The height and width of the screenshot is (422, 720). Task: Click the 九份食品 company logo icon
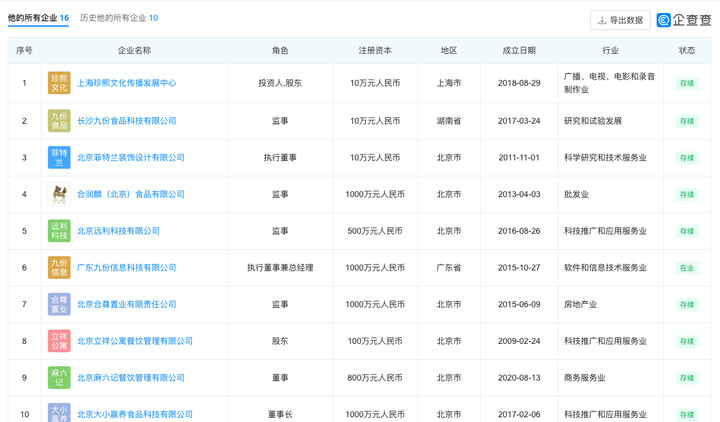click(x=59, y=121)
